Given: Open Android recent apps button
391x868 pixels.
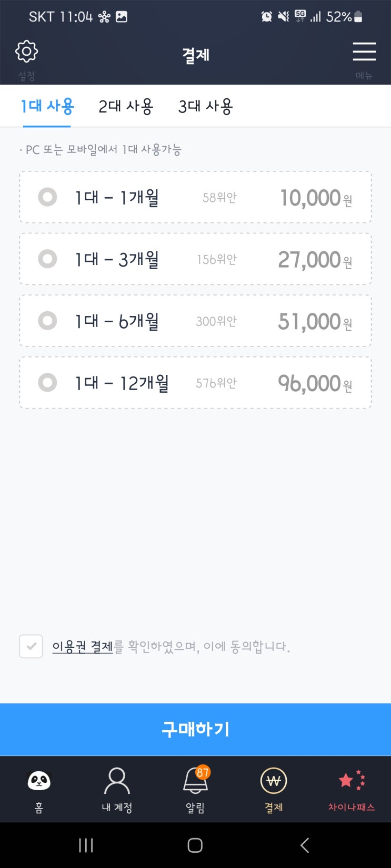Looking at the screenshot, I should (86, 845).
